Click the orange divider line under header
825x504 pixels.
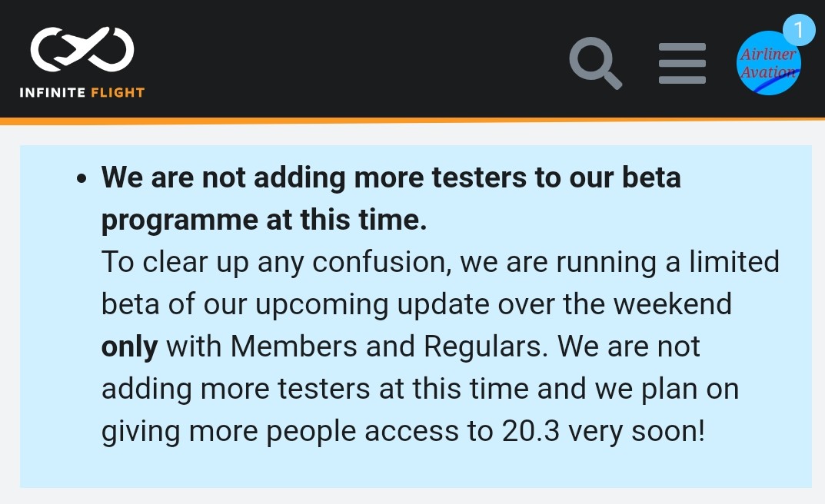tap(412, 121)
